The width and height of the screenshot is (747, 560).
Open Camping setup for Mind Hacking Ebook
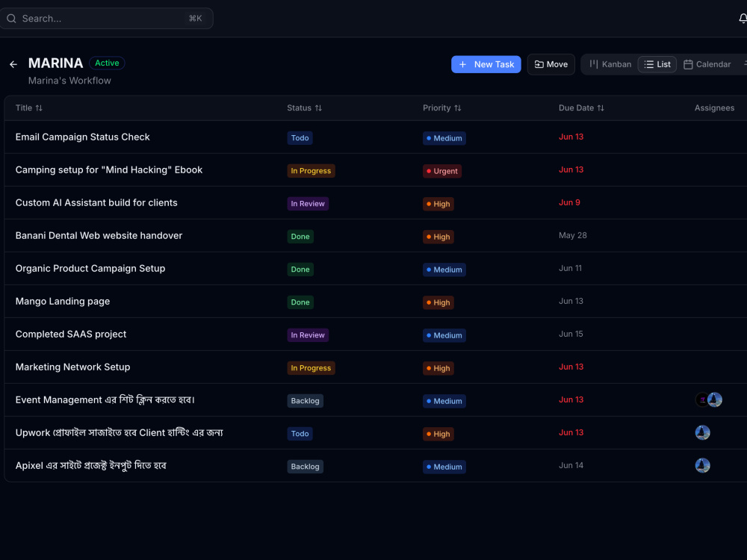(x=108, y=170)
